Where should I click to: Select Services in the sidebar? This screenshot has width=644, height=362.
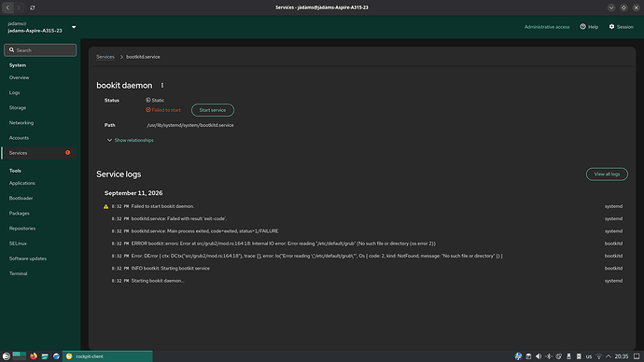pyautogui.click(x=38, y=153)
